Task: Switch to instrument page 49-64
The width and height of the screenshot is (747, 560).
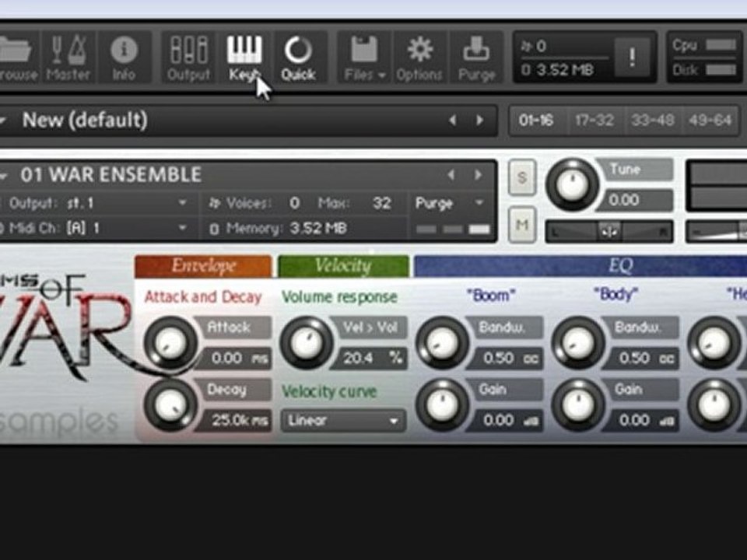Action: (710, 120)
